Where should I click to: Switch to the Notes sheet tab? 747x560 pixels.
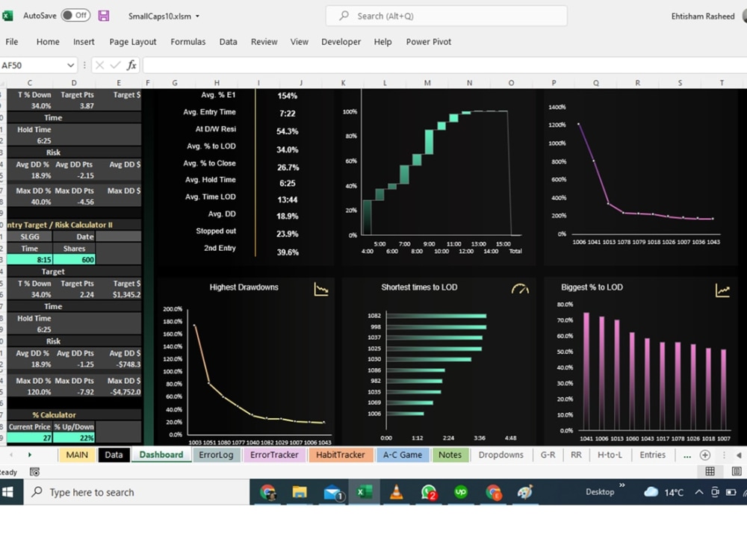pyautogui.click(x=450, y=455)
